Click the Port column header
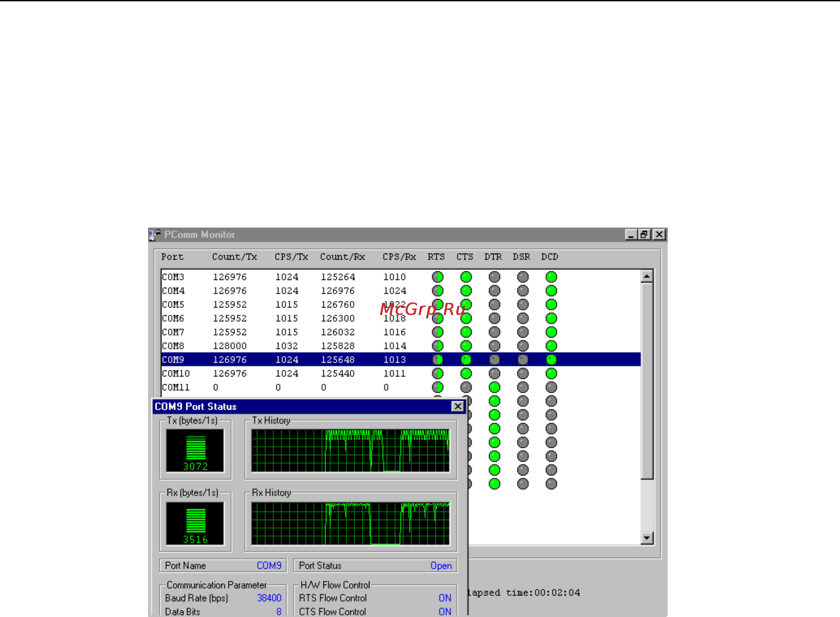Image resolution: width=840 pixels, height=617 pixels. (x=172, y=257)
